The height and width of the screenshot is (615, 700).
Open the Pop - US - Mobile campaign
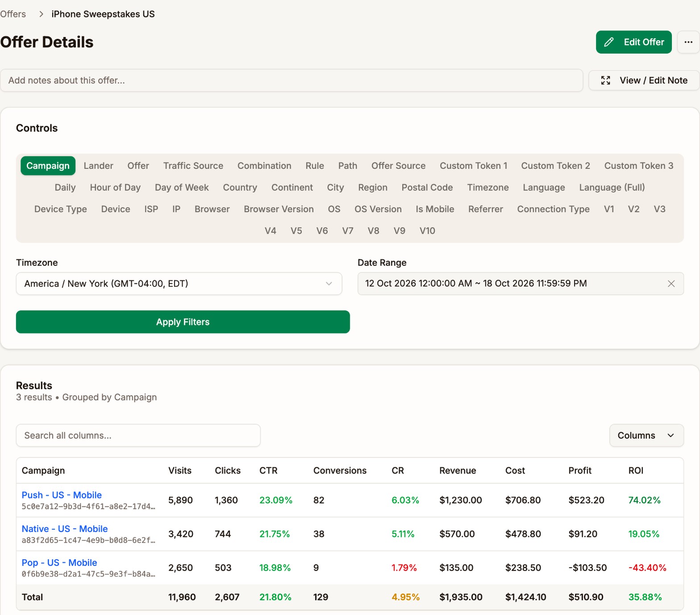tap(59, 563)
